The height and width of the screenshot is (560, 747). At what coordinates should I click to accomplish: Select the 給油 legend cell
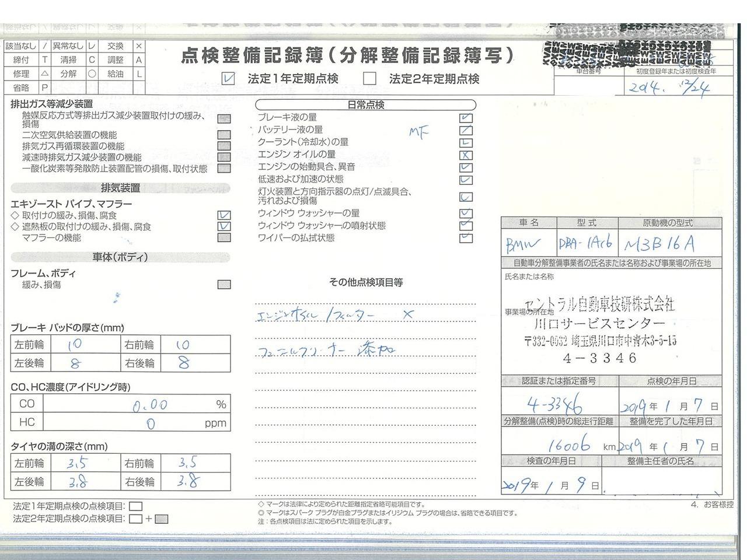[116, 74]
